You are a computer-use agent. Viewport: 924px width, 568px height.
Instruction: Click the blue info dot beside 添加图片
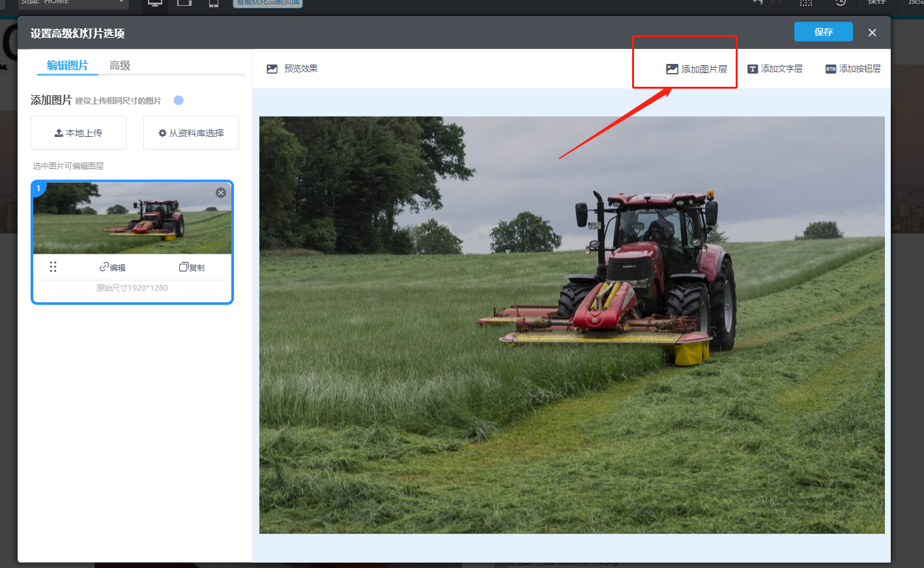click(x=179, y=100)
